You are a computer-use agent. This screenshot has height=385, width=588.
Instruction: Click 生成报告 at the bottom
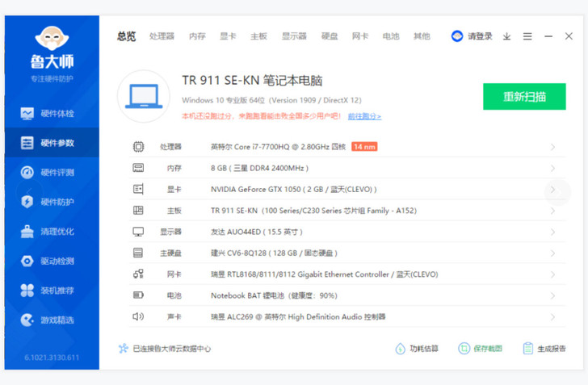tap(544, 349)
